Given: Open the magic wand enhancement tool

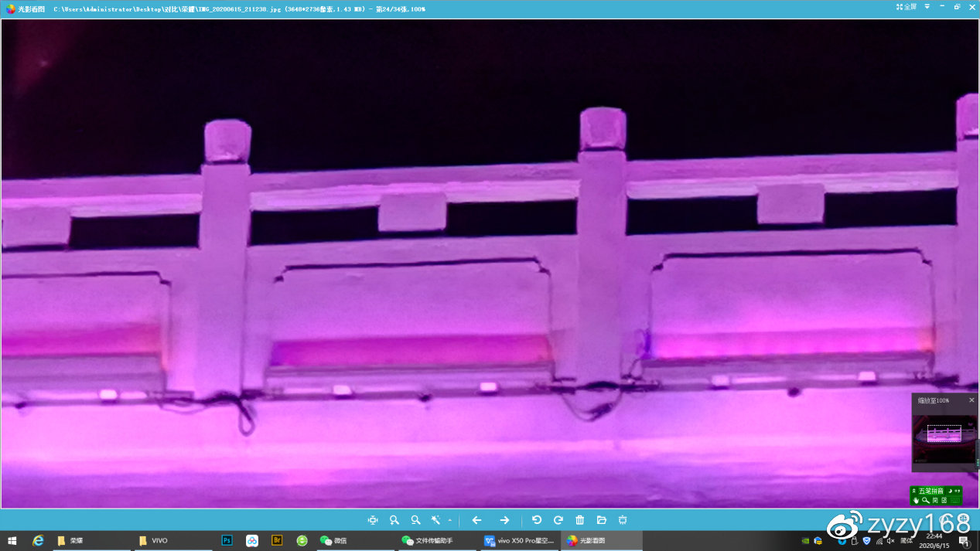Looking at the screenshot, I should coord(436,520).
